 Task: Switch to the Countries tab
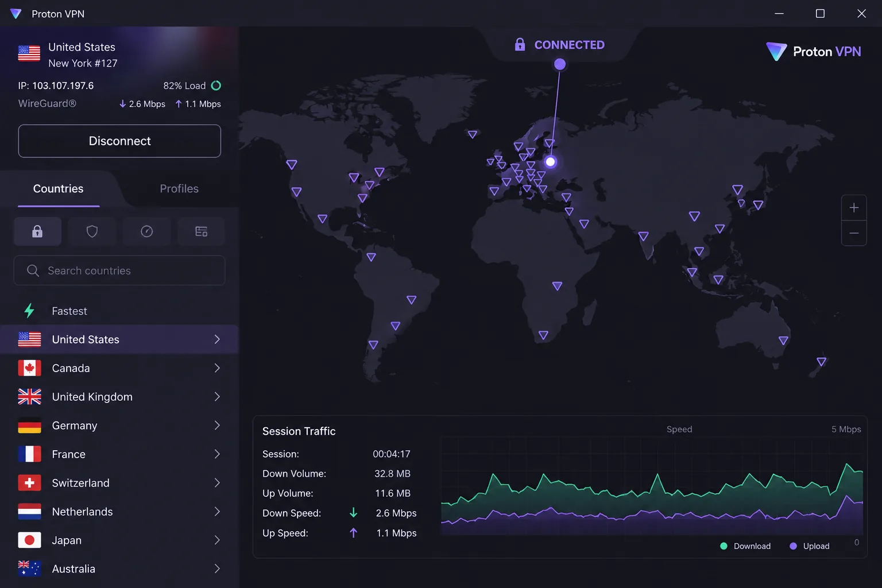tap(59, 189)
